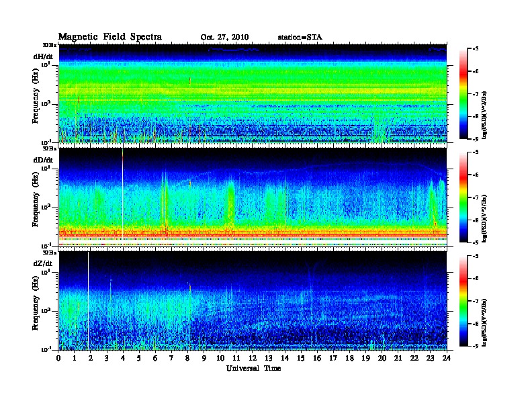Click hour 3 on the time axis
The image size is (532, 411).
(x=107, y=358)
